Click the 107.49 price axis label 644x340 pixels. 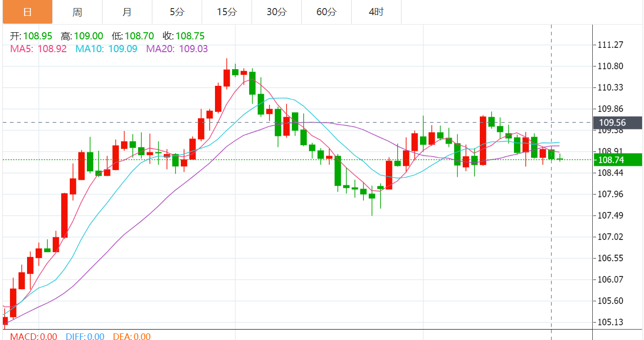610,216
